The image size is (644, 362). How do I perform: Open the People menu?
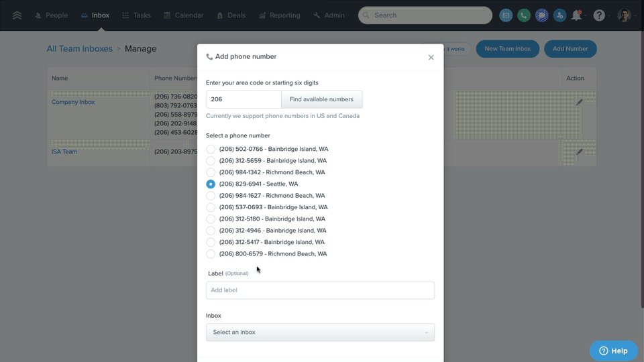tap(52, 15)
